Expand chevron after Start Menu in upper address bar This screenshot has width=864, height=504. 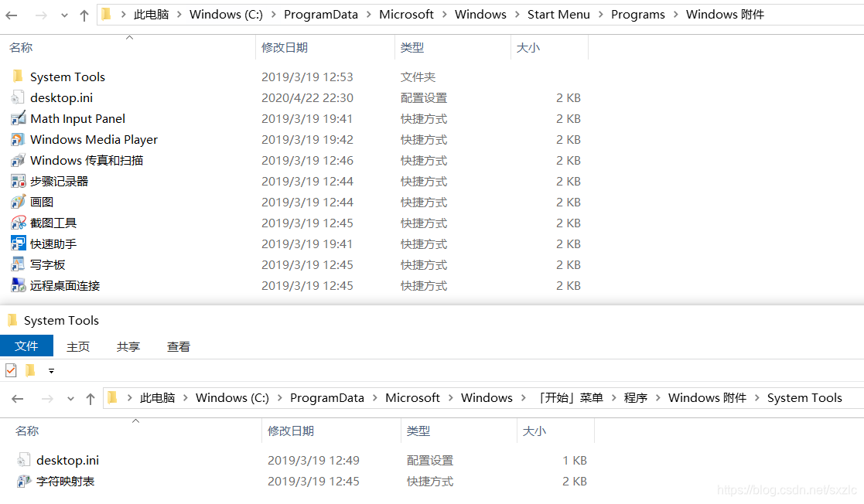[600, 15]
